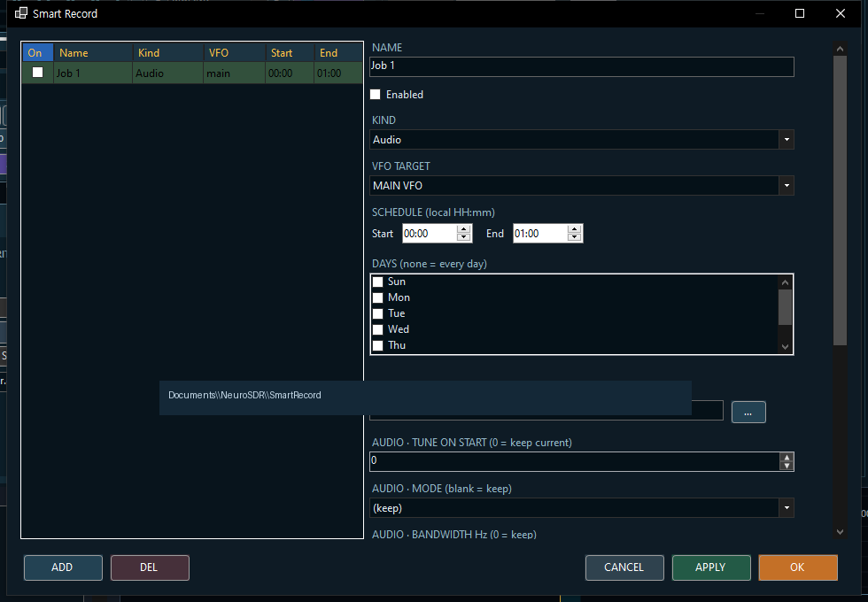Check the Sun day checkbox
868x602 pixels.
[x=377, y=282]
